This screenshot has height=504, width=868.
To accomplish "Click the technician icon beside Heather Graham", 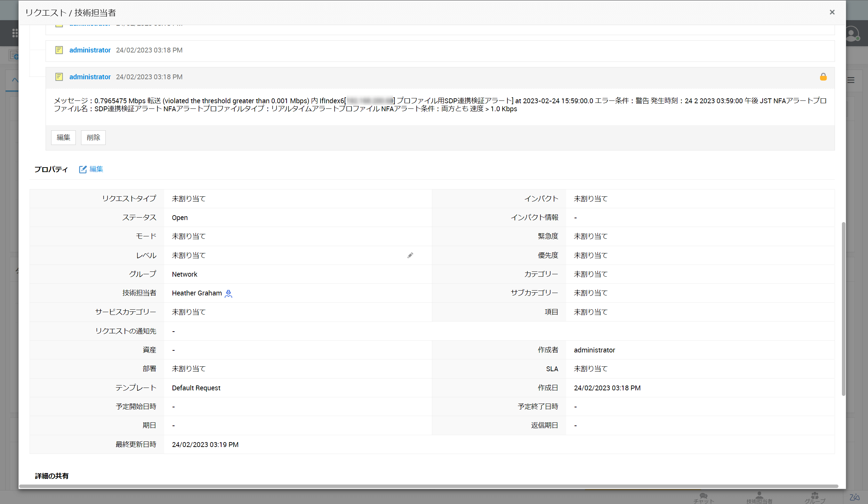I will [x=228, y=294].
